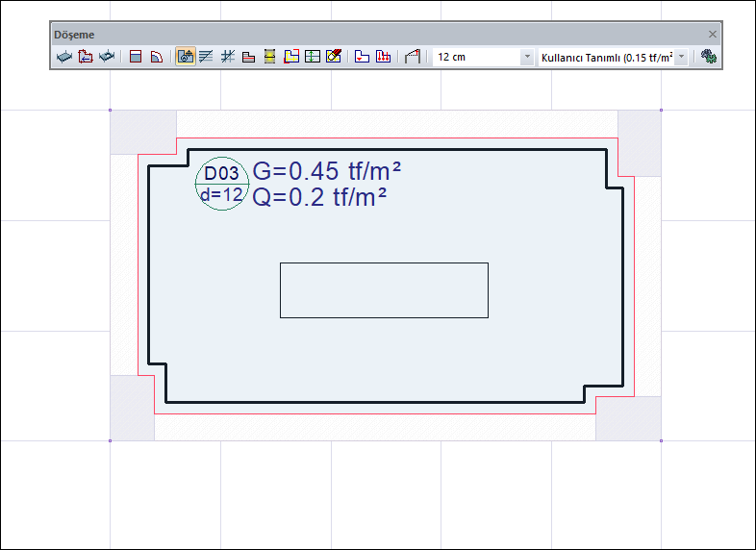
Task: Click the yellow-green vertical section icon
Action: pyautogui.click(x=270, y=57)
